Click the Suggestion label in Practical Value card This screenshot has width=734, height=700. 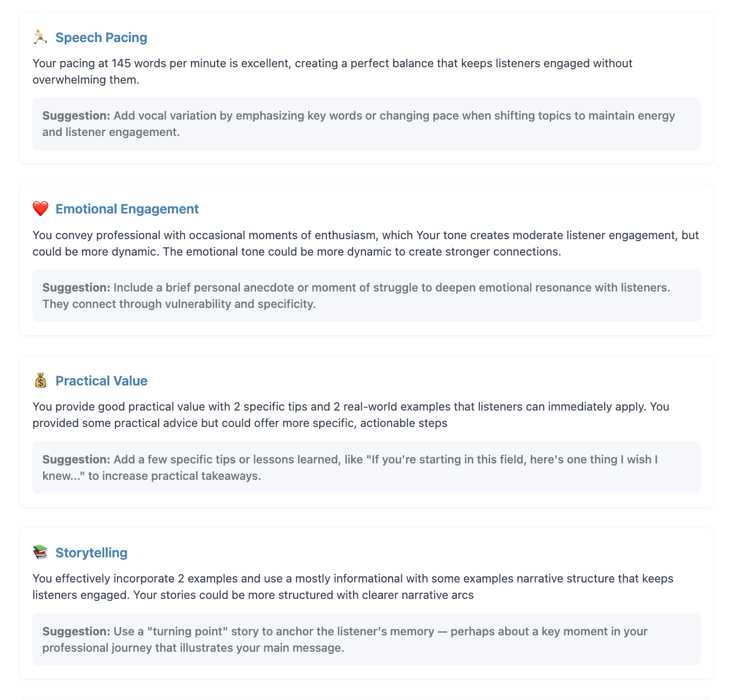(76, 459)
